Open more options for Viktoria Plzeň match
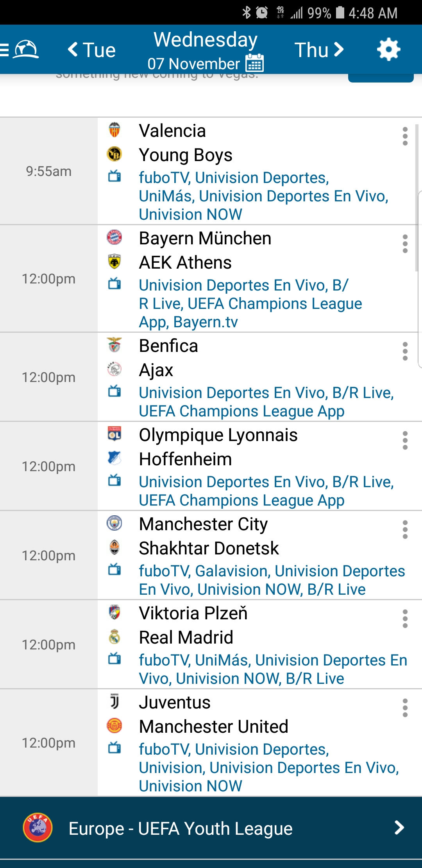Viewport: 422px width, 868px height. [405, 619]
